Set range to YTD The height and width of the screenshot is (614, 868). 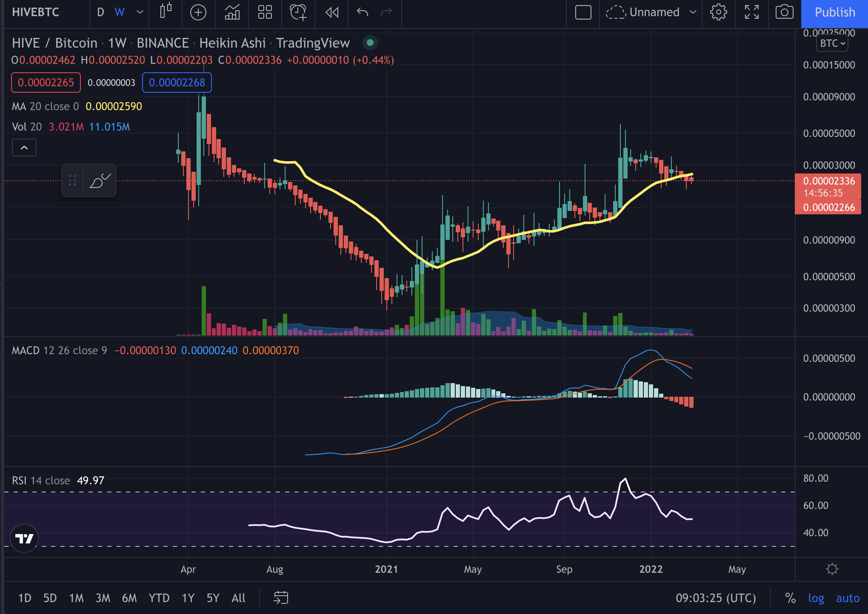(159, 598)
